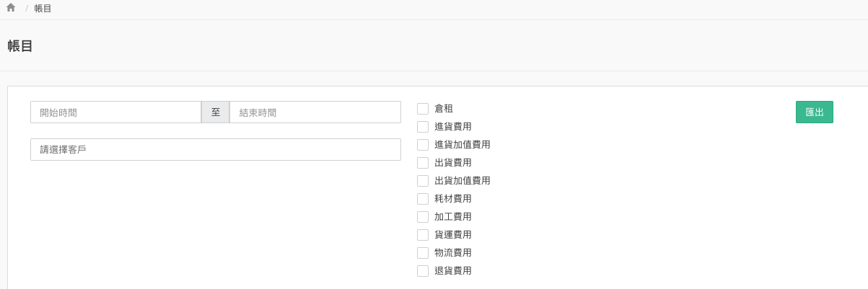Click the 開始時間 start date field

click(115, 112)
